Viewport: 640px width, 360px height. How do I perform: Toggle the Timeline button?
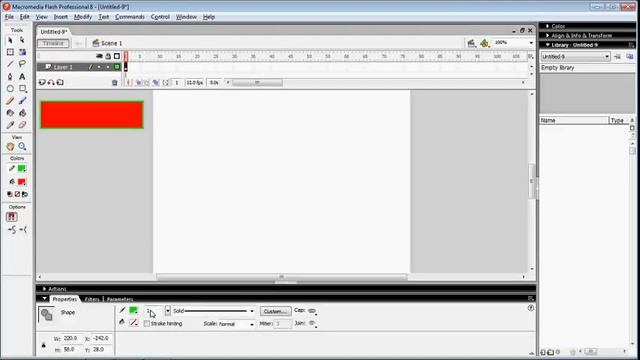[53, 43]
